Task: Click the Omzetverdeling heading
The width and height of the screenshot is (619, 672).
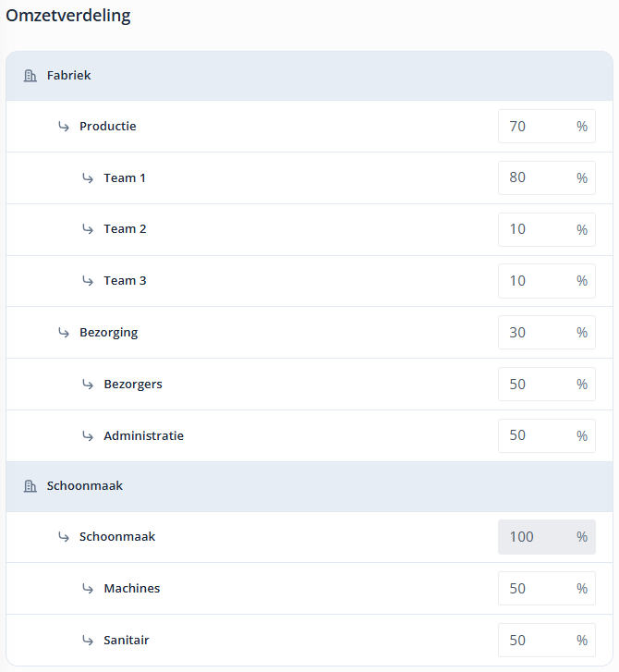Action: pyautogui.click(x=68, y=16)
